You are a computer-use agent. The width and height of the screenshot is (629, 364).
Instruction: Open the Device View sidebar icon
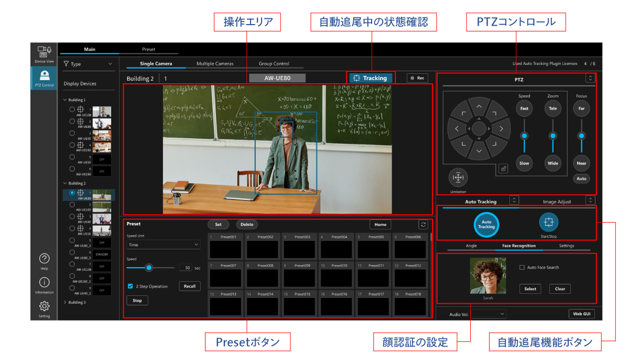tap(45, 53)
